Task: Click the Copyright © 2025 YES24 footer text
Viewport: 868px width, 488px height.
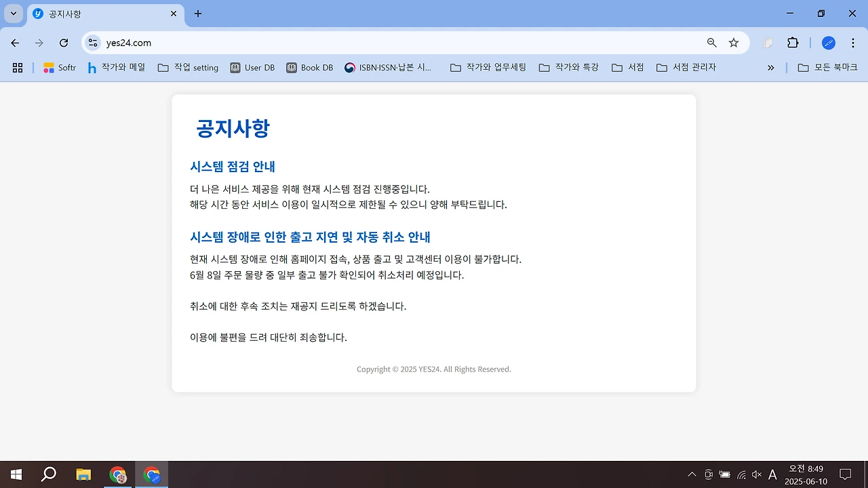Action: 434,369
